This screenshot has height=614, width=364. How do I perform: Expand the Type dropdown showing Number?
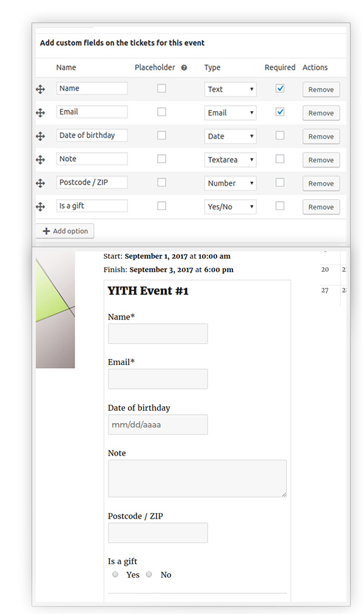coord(230,183)
